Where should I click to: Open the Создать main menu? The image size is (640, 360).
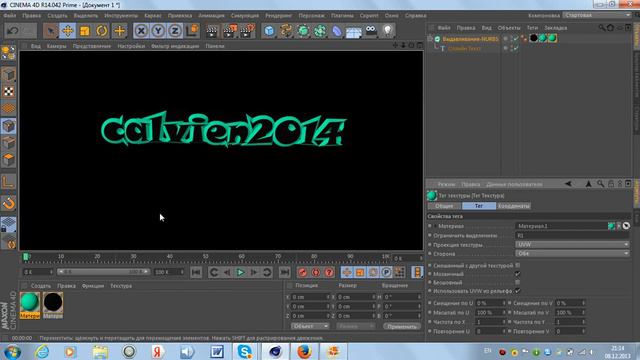click(x=57, y=16)
